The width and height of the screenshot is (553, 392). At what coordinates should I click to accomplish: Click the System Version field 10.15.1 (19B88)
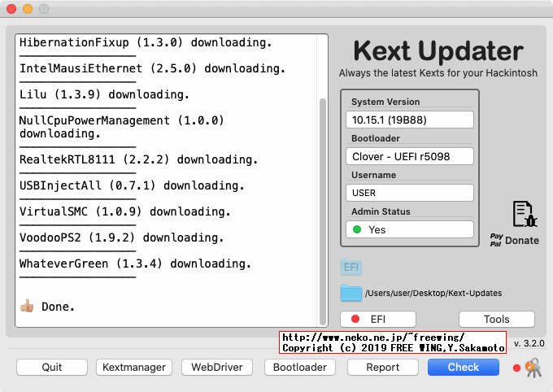410,120
